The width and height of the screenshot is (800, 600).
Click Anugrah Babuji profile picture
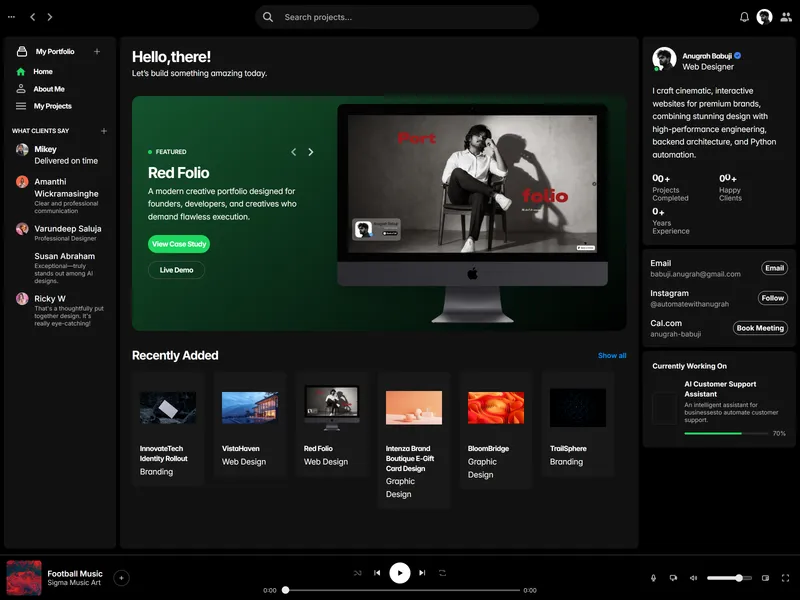(x=664, y=59)
